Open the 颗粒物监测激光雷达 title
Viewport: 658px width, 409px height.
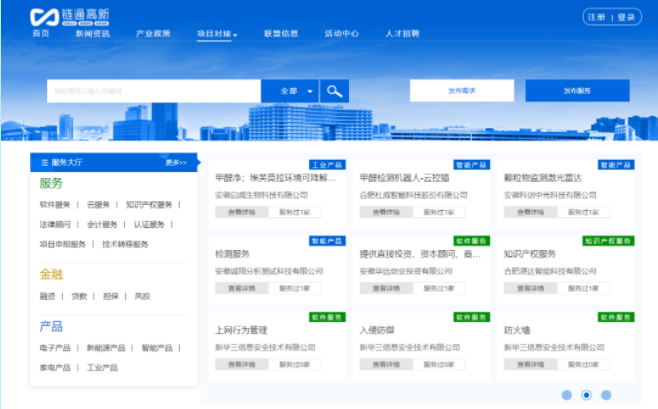pyautogui.click(x=543, y=178)
